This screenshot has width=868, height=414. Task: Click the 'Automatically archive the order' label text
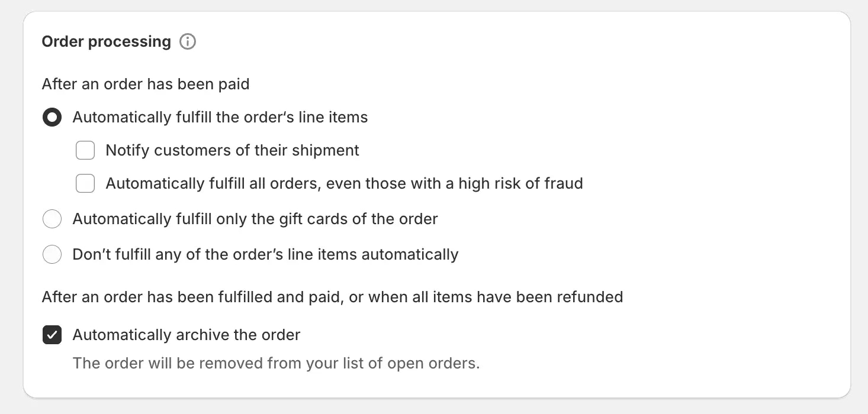(186, 335)
